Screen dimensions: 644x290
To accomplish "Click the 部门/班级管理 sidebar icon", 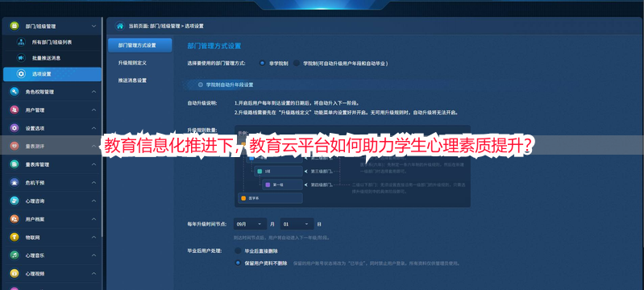I will 15,26.
